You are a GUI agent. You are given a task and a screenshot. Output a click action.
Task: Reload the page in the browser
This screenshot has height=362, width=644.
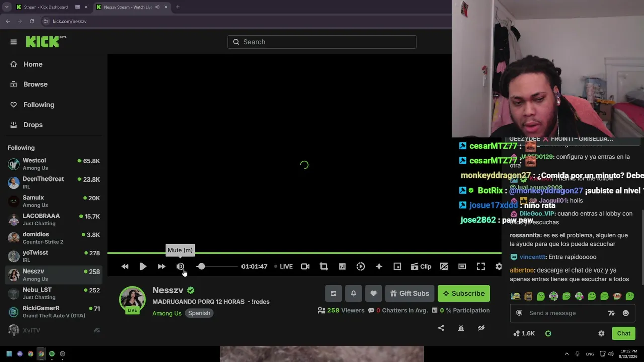32,21
